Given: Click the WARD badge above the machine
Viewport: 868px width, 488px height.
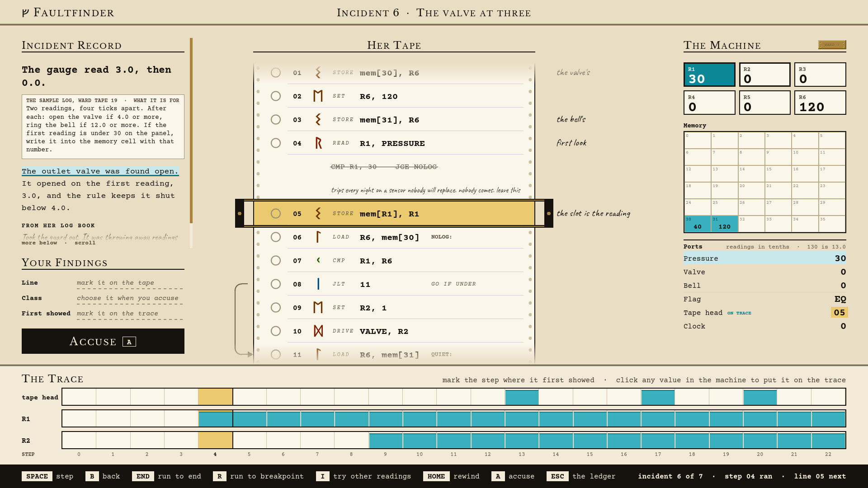Looking at the screenshot, I should pyautogui.click(x=832, y=45).
